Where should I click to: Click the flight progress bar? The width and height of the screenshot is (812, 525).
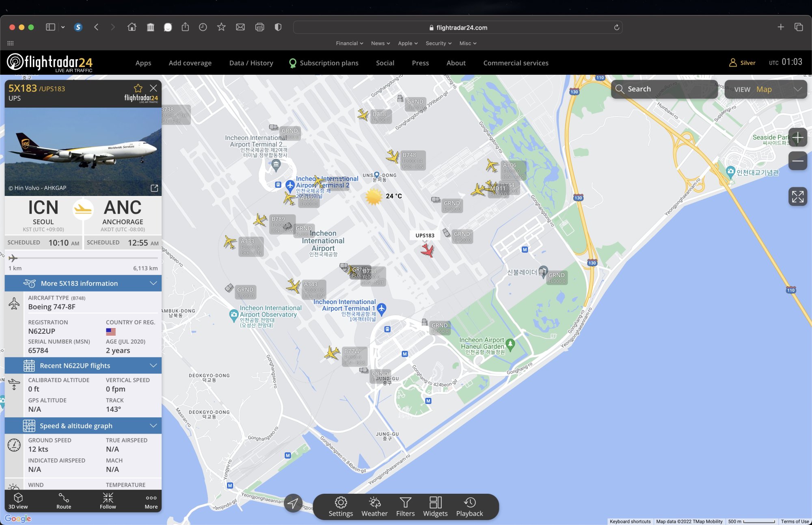point(83,258)
